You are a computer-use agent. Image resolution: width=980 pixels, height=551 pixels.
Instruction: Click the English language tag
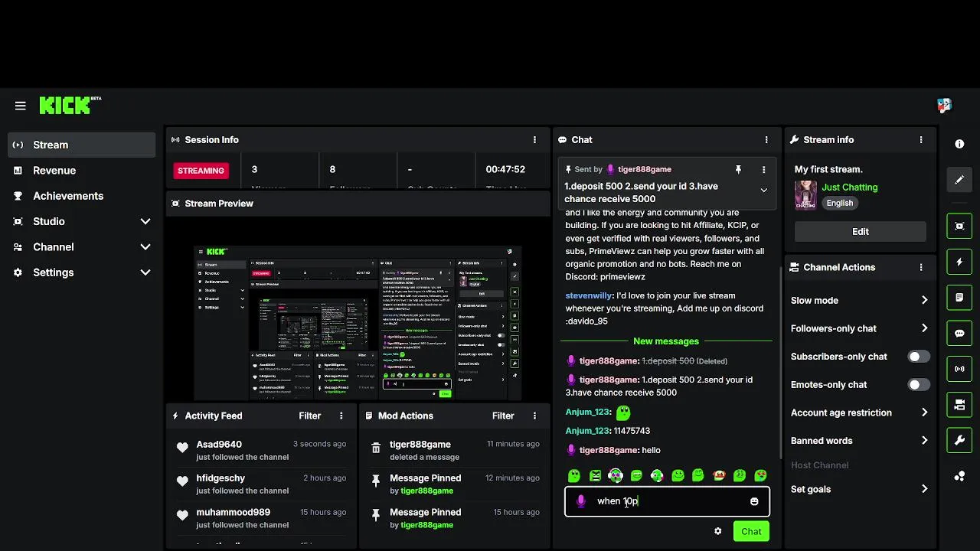click(x=840, y=203)
